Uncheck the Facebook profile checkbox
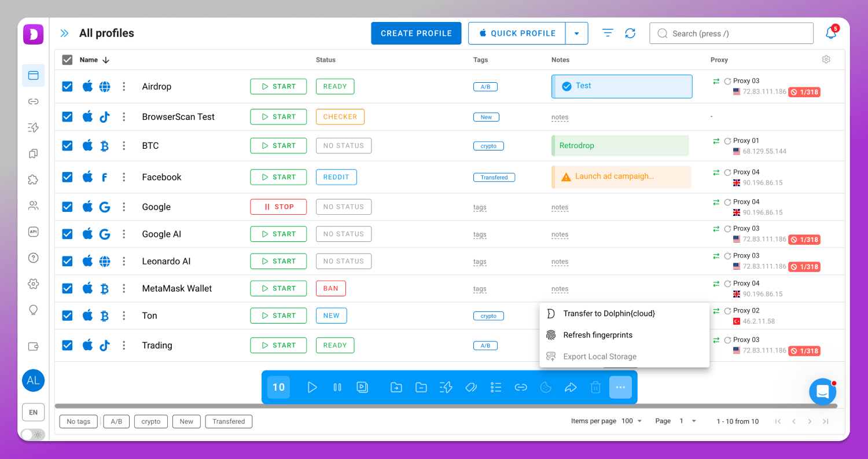The height and width of the screenshot is (459, 868). 67,177
